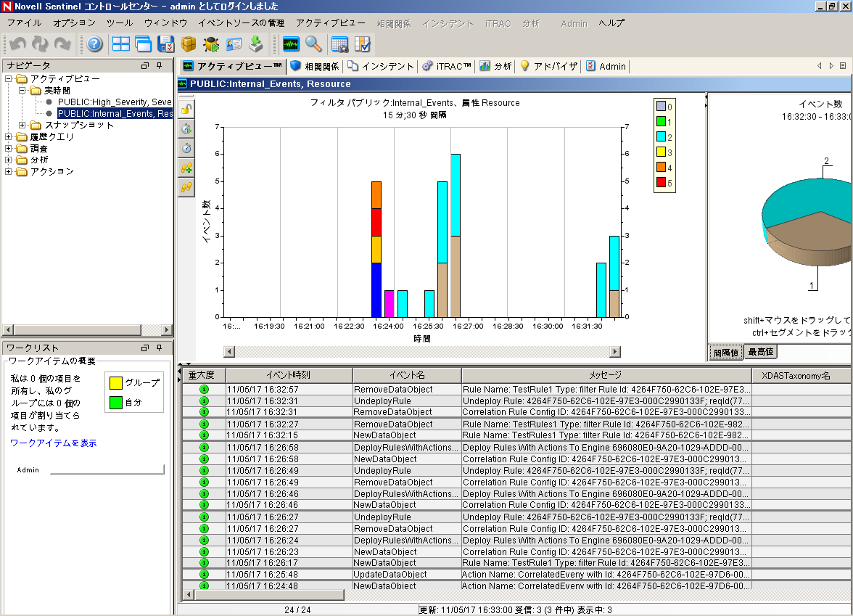
Task: Open the green waveform Active View toolbar icon
Action: pos(291,44)
